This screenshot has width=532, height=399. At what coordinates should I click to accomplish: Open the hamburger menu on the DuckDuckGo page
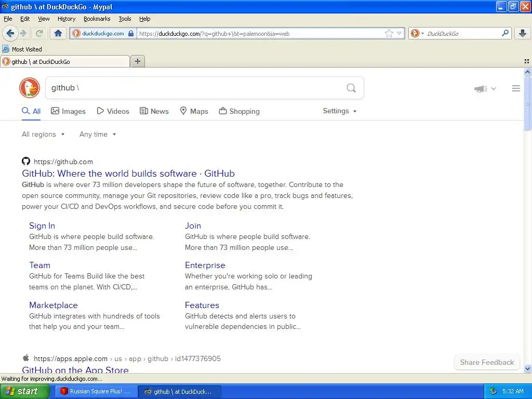click(516, 88)
